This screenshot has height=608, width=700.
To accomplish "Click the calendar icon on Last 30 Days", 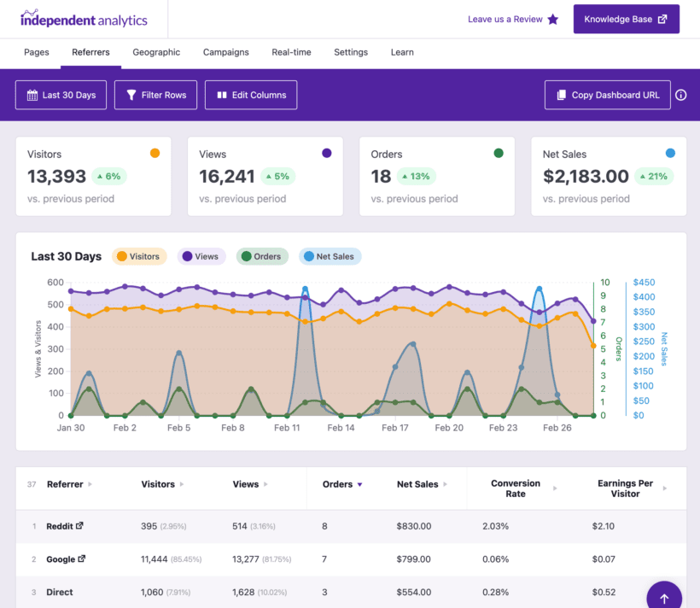I will pos(32,95).
